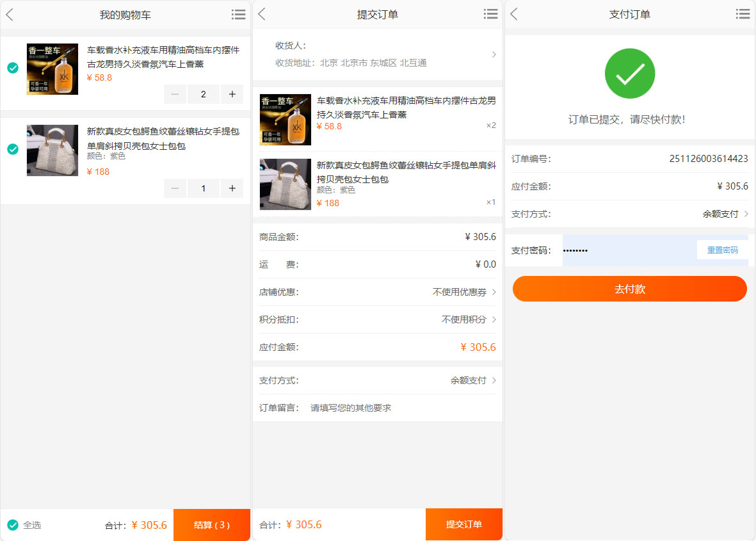Open the list menu on the order submission page
This screenshot has height=541, width=756.
coord(490,13)
